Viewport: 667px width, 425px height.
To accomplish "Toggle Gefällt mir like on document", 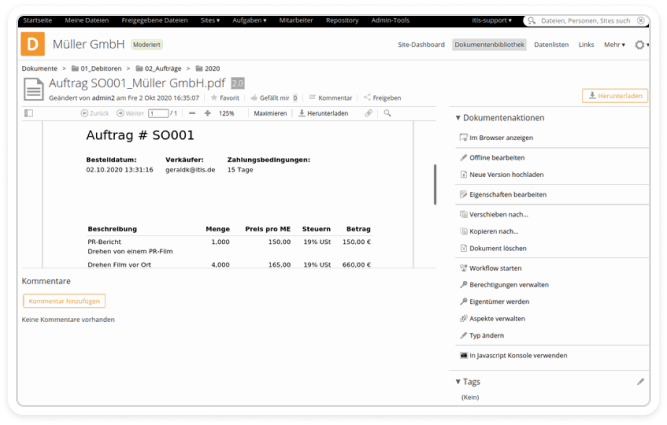I will pyautogui.click(x=254, y=98).
